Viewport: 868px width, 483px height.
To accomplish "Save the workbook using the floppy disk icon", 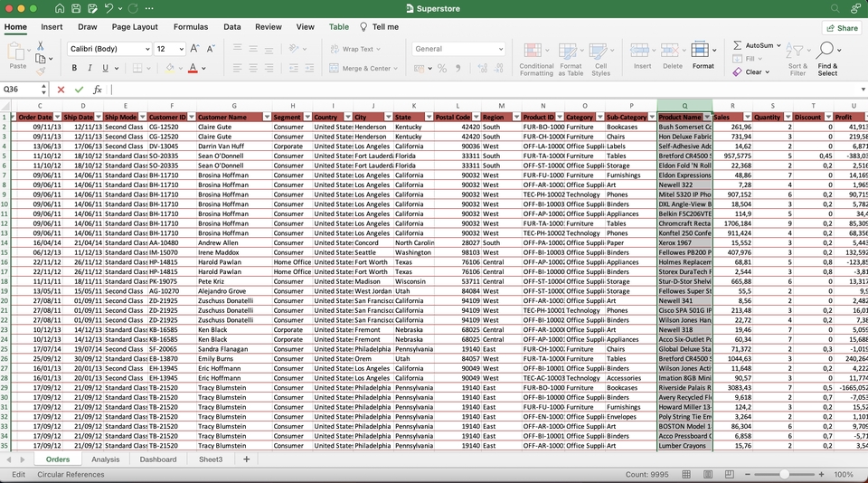I will pyautogui.click(x=76, y=8).
